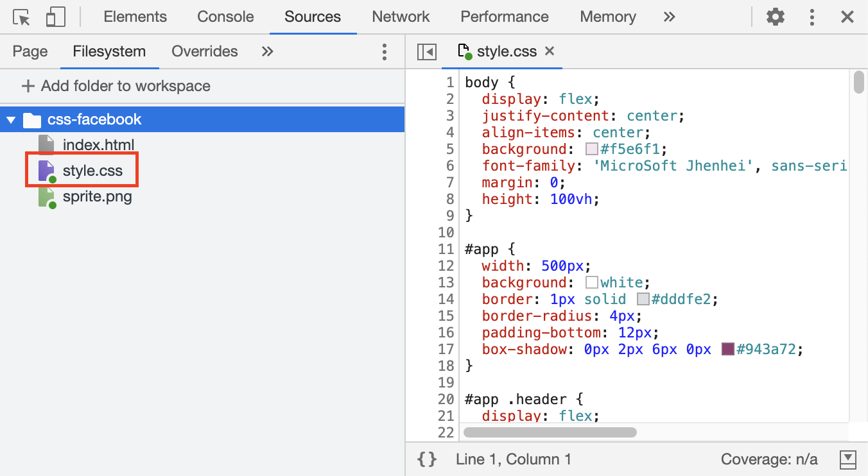Open color picker for #f5e6f1 swatch

[x=592, y=149]
